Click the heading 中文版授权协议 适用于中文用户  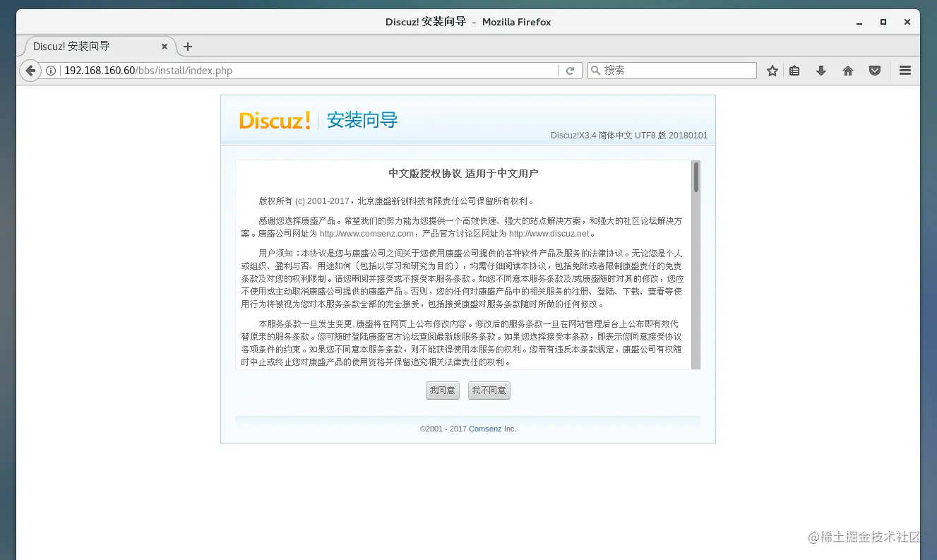pos(463,174)
